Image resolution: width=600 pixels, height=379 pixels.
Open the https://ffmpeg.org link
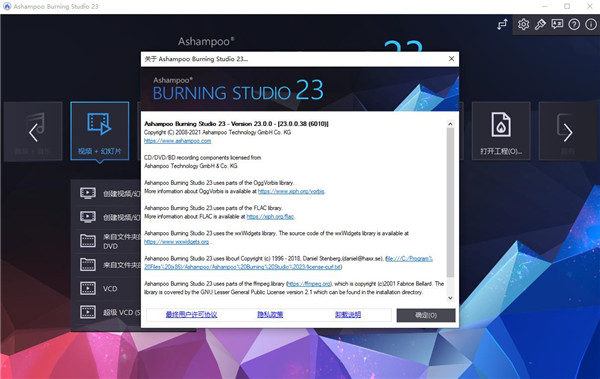309,284
